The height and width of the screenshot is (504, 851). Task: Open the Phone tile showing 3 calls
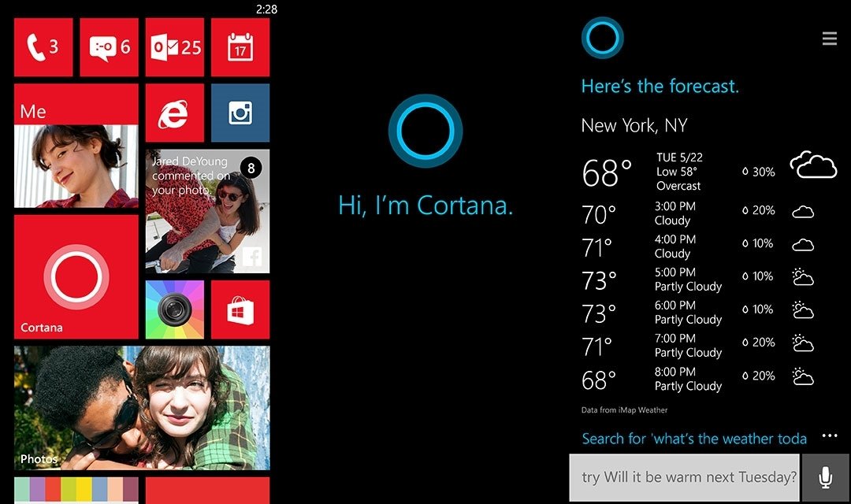coord(43,47)
